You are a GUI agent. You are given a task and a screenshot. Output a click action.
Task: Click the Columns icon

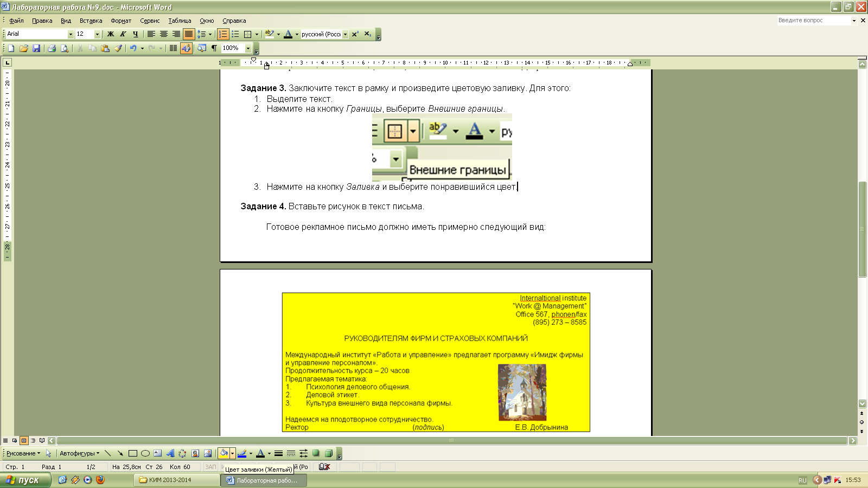174,48
